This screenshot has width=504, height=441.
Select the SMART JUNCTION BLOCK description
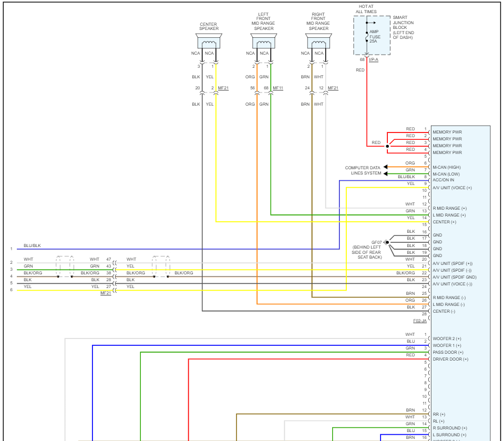(x=404, y=27)
